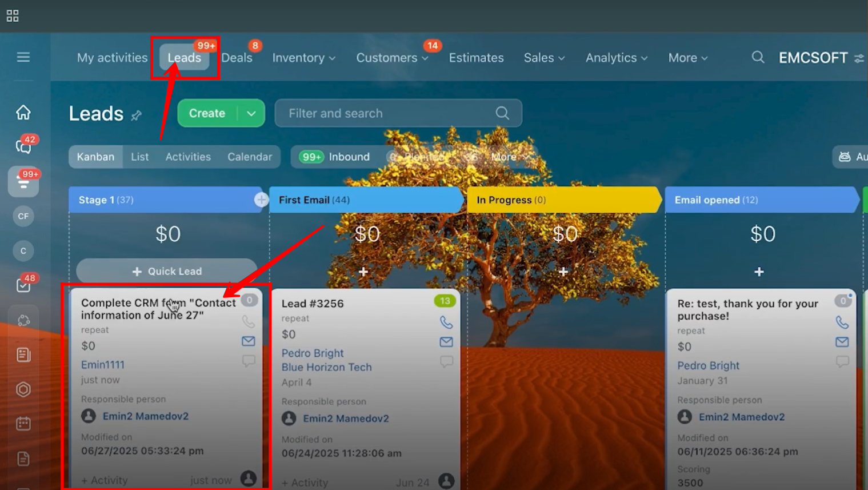Open Create button dropdown arrow
The width and height of the screenshot is (868, 490).
pyautogui.click(x=251, y=113)
